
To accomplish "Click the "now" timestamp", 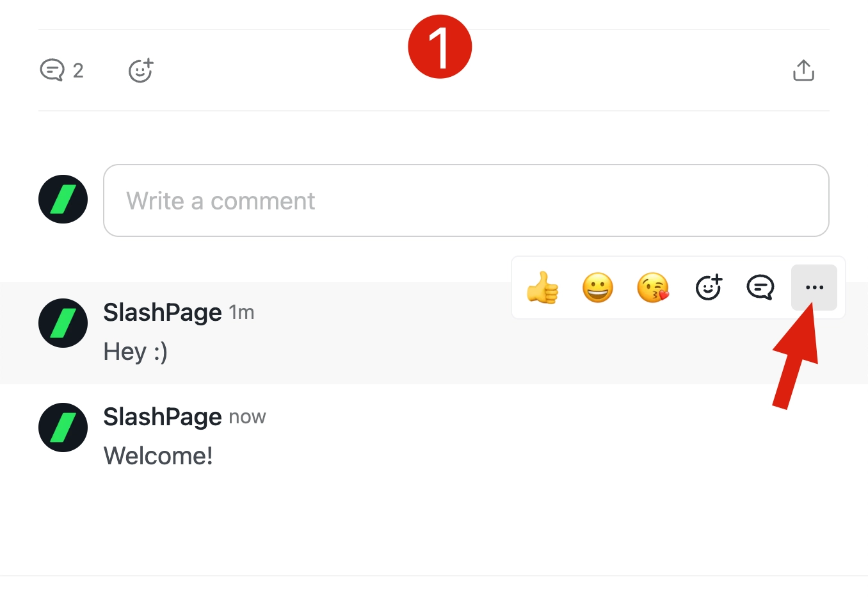I will pyautogui.click(x=247, y=417).
